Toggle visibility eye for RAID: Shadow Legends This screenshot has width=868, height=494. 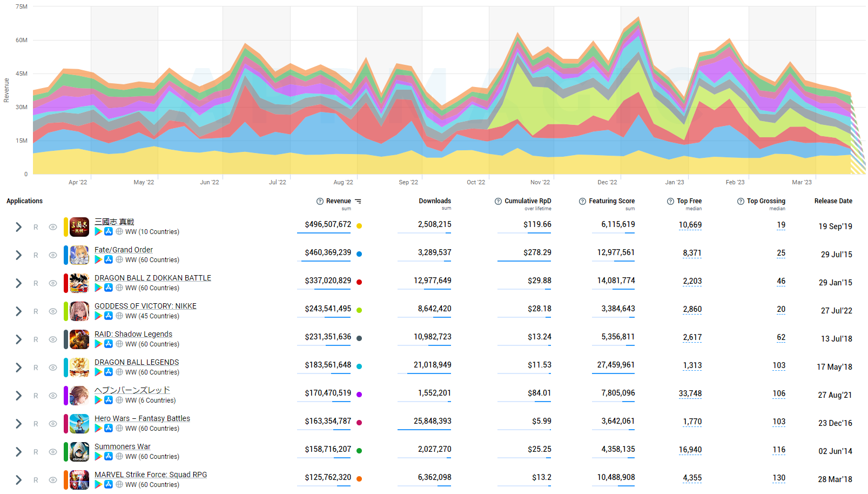pyautogui.click(x=53, y=339)
